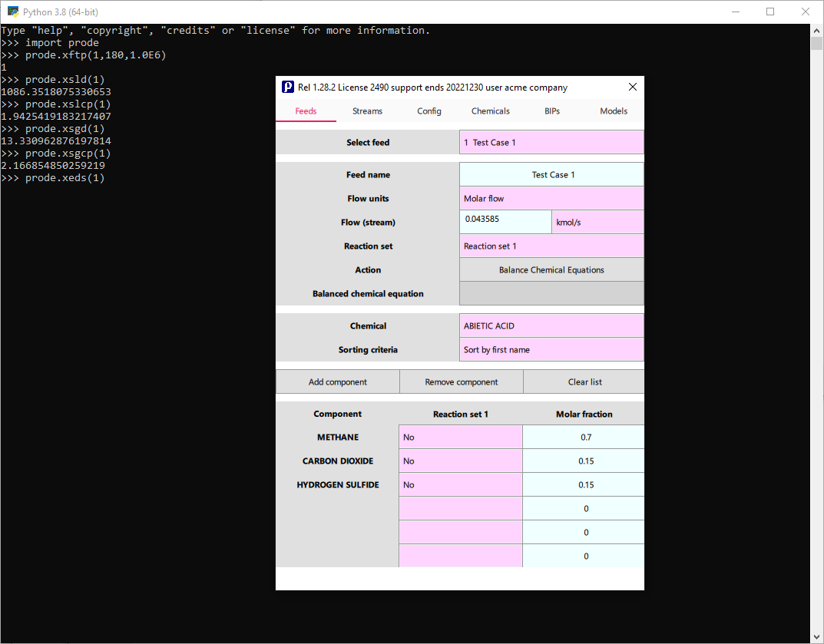Click the Molar fraction column header
824x644 pixels.
pyautogui.click(x=584, y=414)
